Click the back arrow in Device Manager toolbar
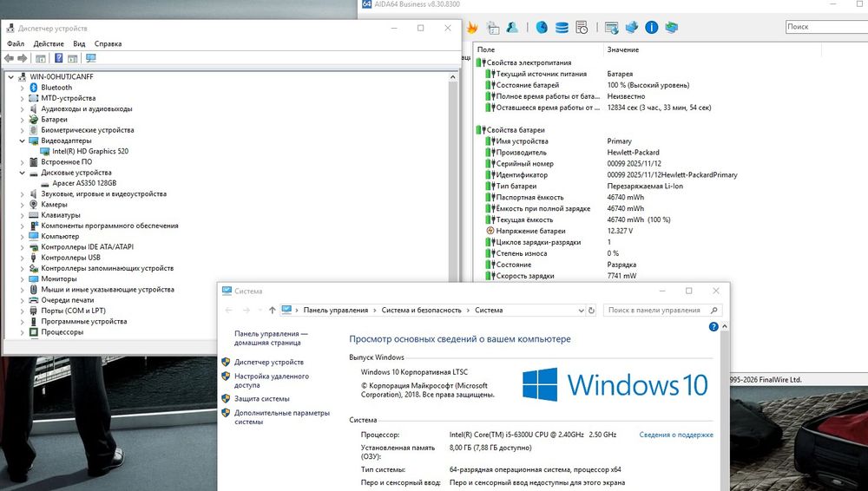The width and height of the screenshot is (868, 491). coord(9,58)
